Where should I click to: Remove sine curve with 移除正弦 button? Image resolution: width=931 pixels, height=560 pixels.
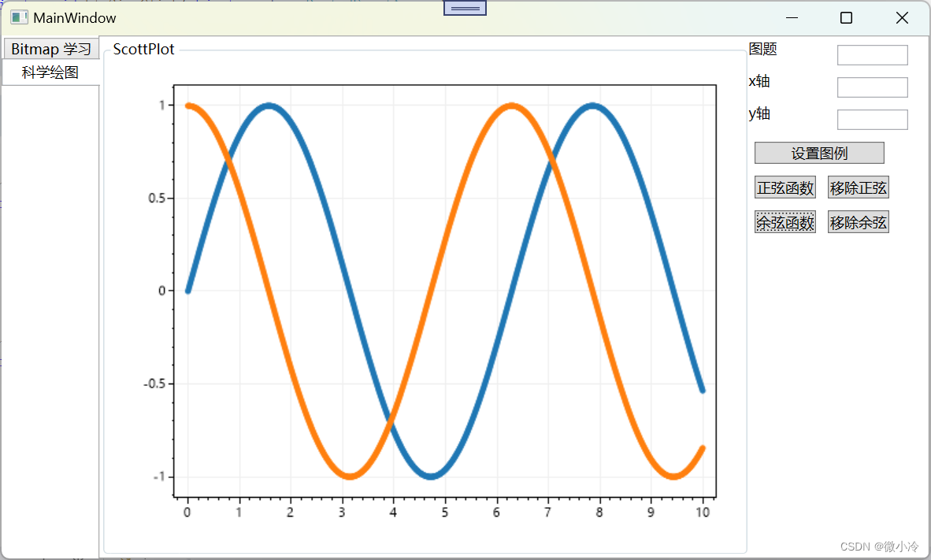858,187
